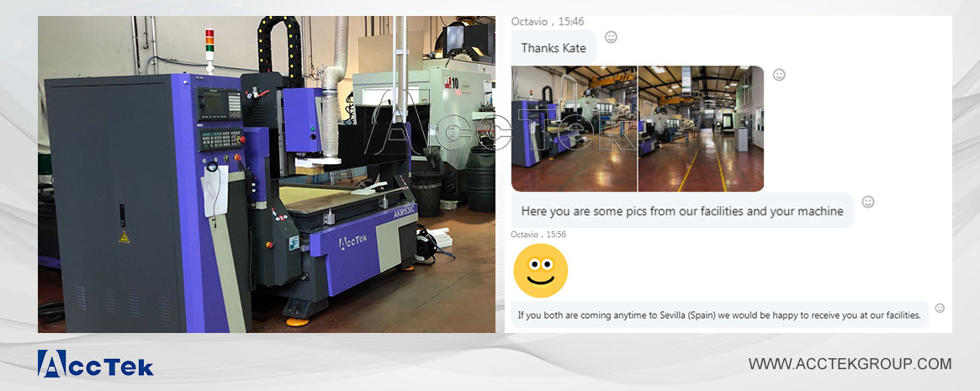
Task: Open the large CNC machine photo on the left
Action: (x=267, y=174)
